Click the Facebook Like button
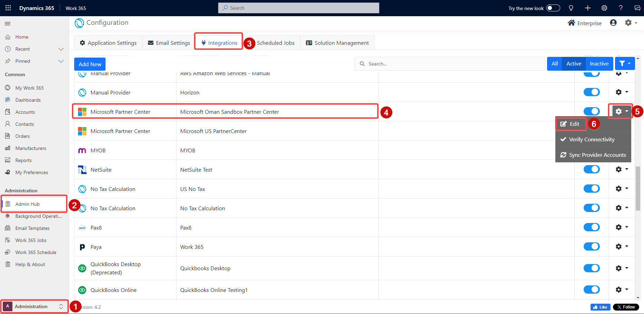 tap(600, 307)
